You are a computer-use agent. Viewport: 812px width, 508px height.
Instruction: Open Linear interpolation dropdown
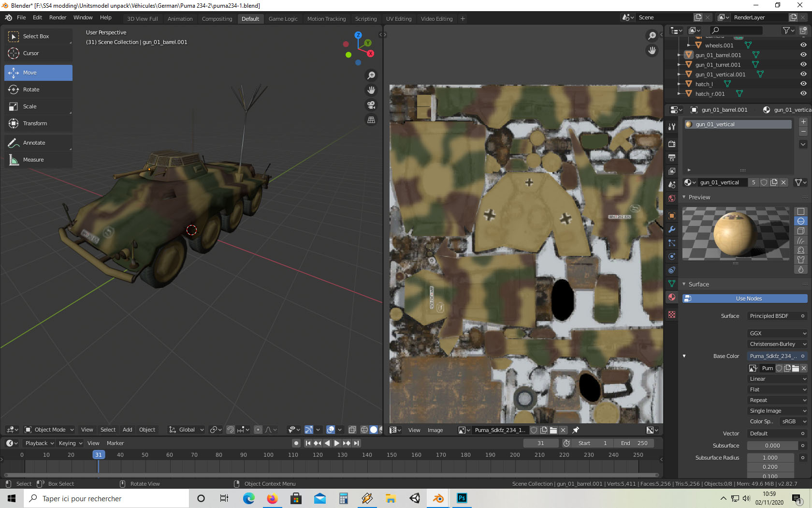(777, 379)
